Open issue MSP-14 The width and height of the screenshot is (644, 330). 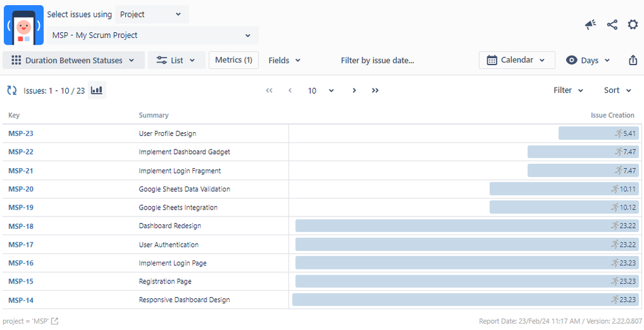point(21,300)
